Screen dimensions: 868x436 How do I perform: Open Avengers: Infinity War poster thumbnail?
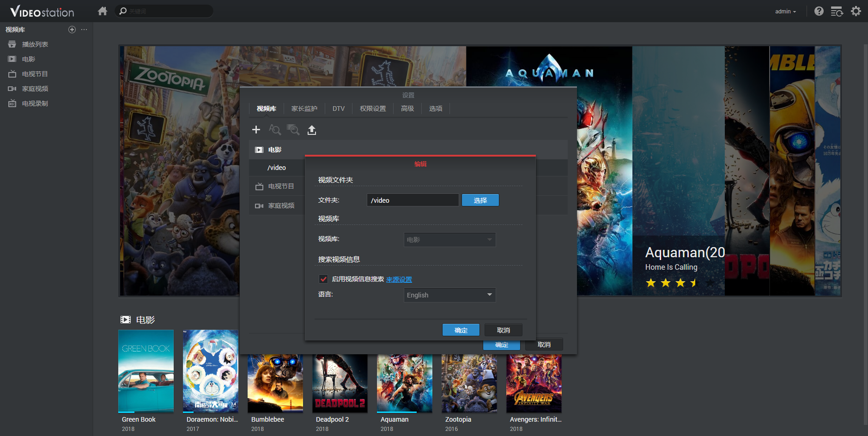click(534, 383)
